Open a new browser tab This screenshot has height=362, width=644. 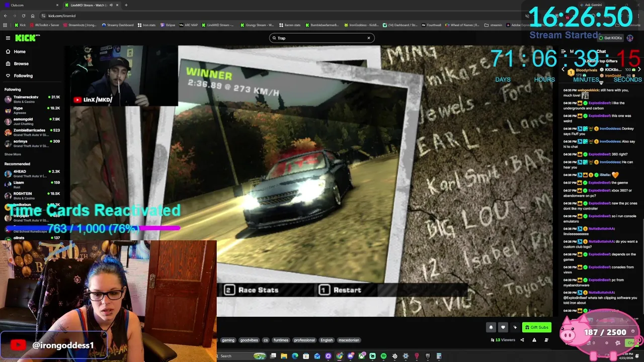(x=126, y=5)
